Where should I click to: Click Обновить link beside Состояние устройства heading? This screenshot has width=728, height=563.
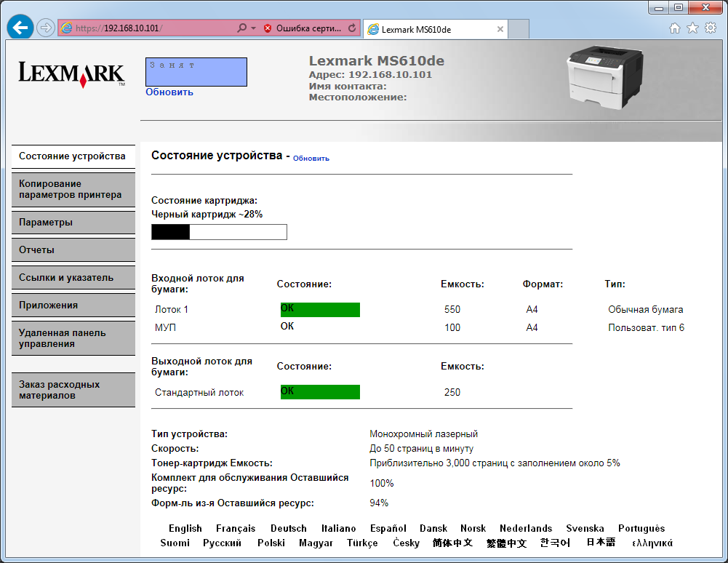[311, 159]
